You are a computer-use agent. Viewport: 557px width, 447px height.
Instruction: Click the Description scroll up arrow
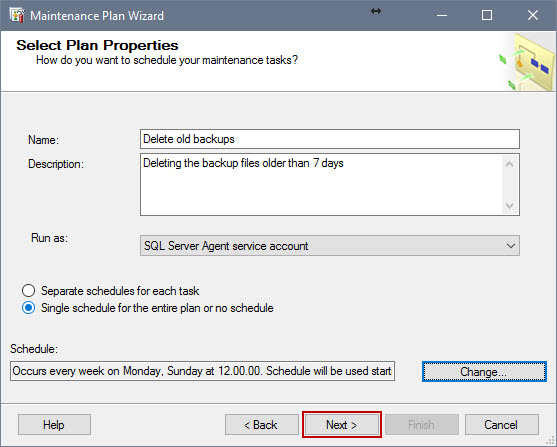[x=509, y=164]
